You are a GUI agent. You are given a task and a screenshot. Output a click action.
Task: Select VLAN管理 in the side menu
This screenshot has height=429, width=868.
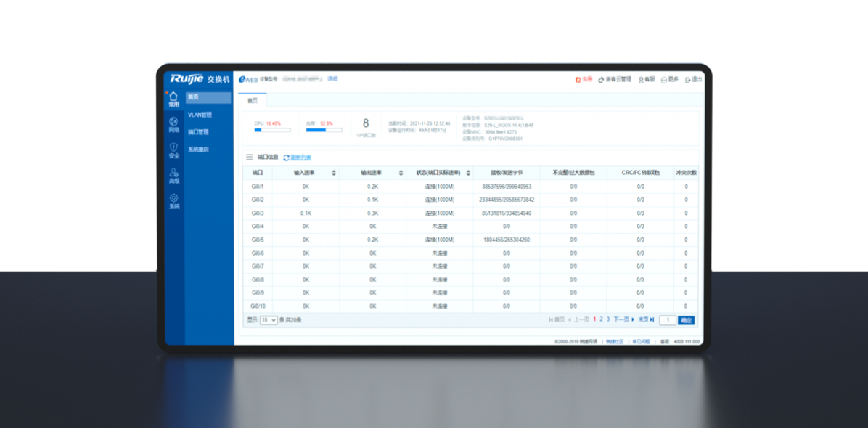click(x=200, y=115)
